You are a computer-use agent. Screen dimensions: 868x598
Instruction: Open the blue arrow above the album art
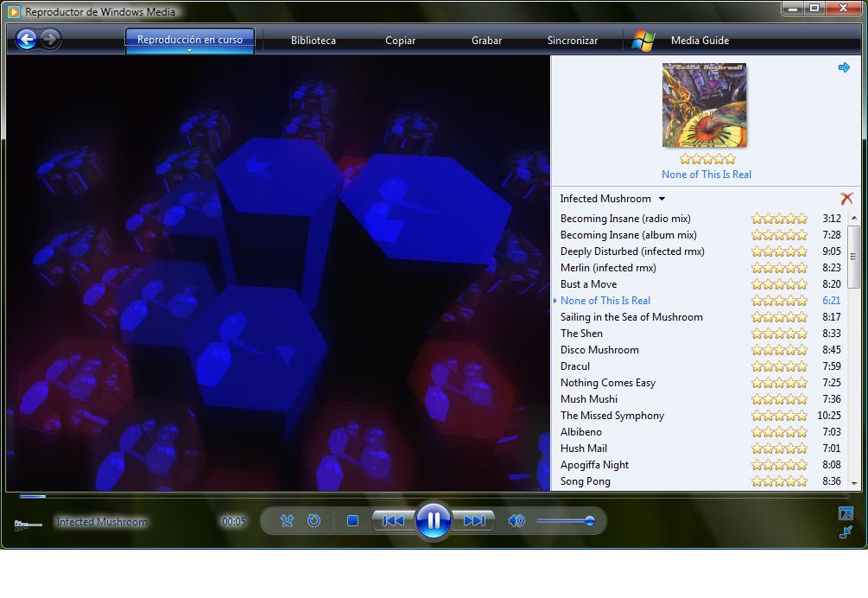point(844,67)
